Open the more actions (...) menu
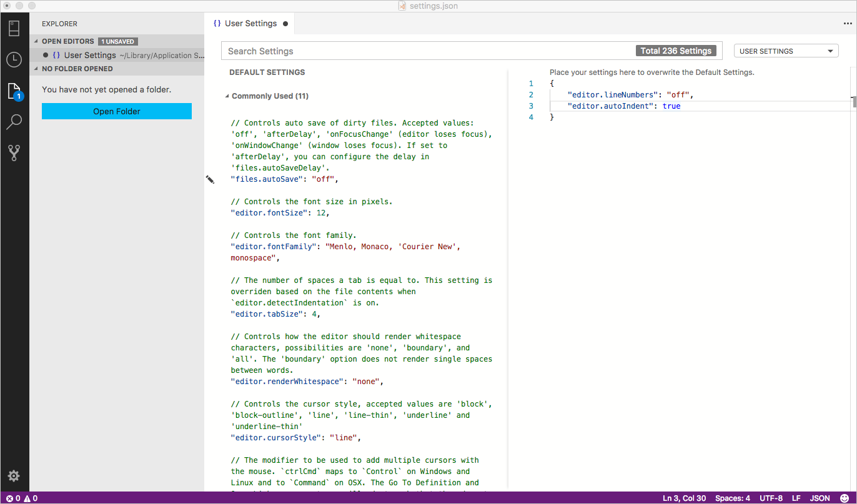Viewport: 857px width, 504px height. point(846,23)
